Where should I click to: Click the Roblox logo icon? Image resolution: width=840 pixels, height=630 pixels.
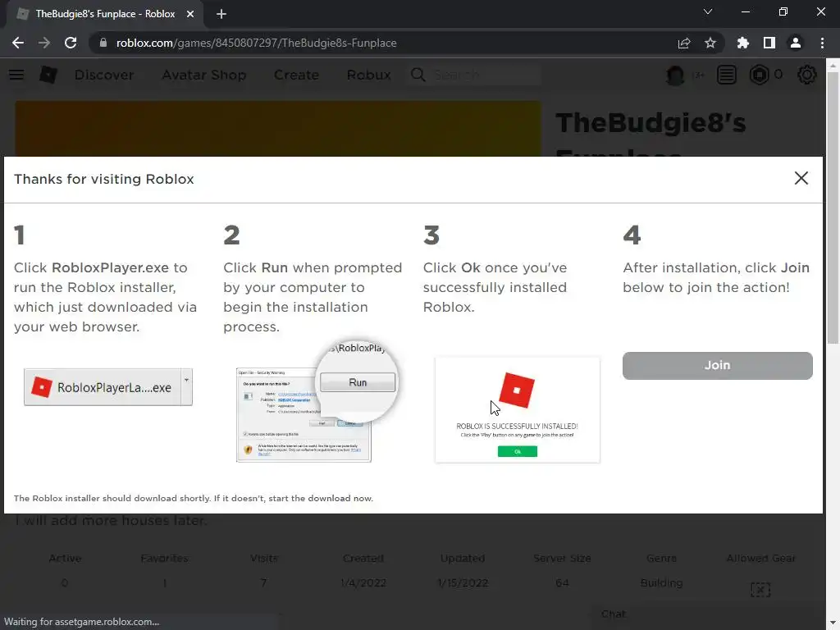pyautogui.click(x=48, y=75)
